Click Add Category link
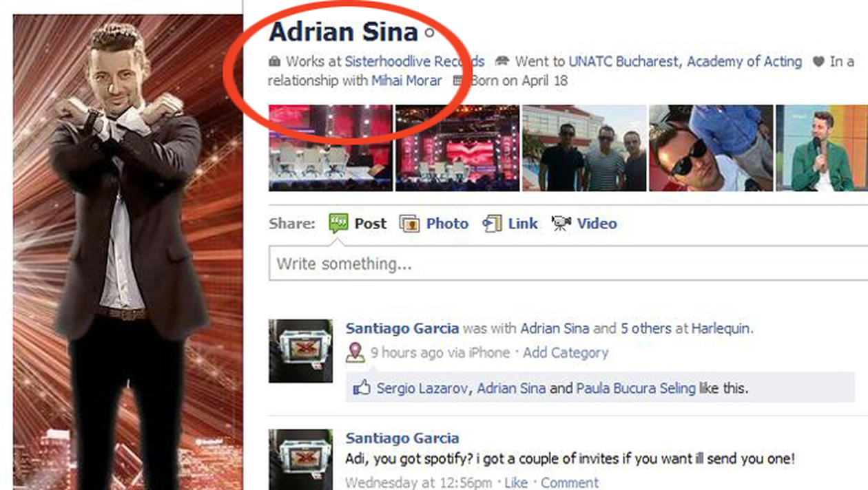This screenshot has width=868, height=490. [566, 353]
